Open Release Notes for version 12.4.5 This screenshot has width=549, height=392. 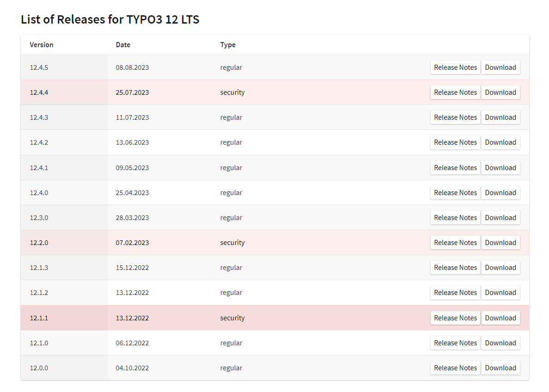[455, 67]
